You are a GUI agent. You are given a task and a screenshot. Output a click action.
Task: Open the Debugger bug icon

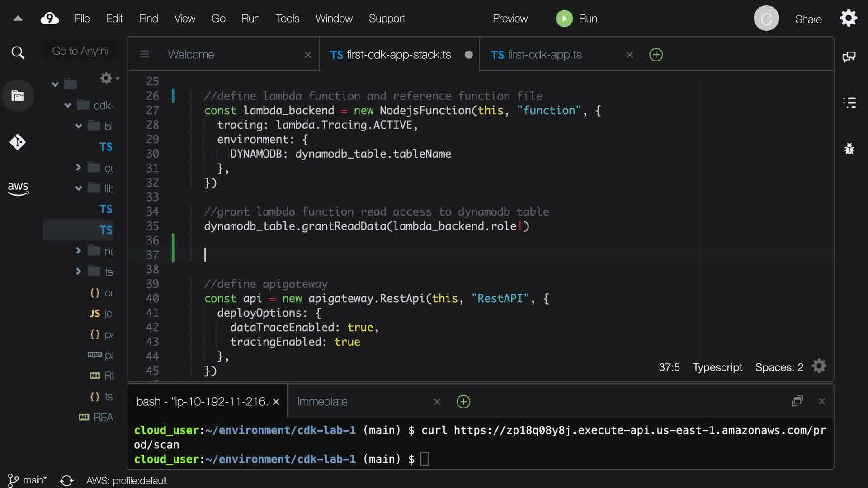coord(849,149)
